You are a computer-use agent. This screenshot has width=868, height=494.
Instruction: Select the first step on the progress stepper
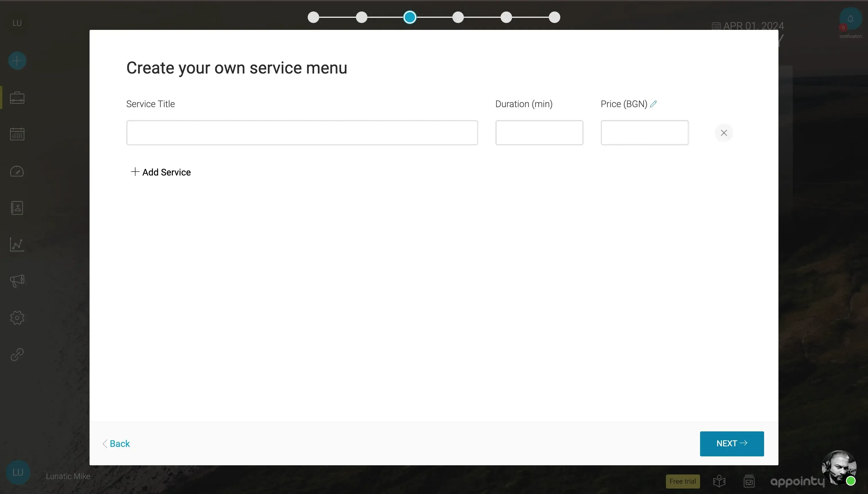click(313, 17)
